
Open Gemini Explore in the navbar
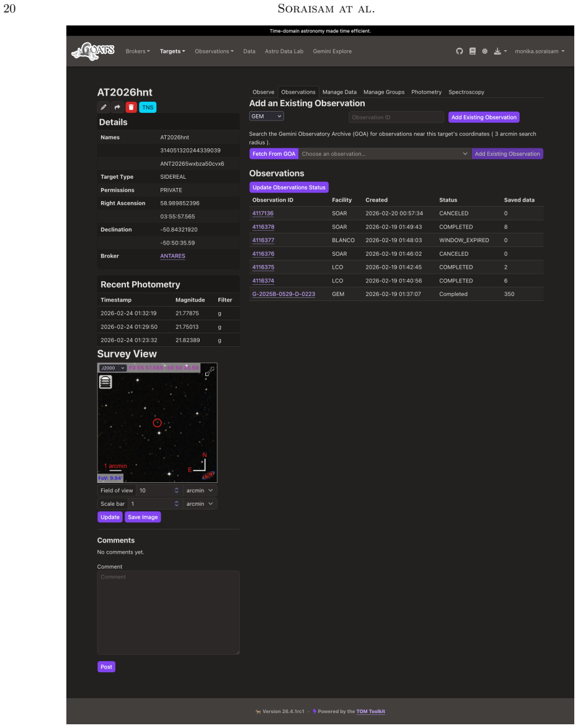point(332,51)
